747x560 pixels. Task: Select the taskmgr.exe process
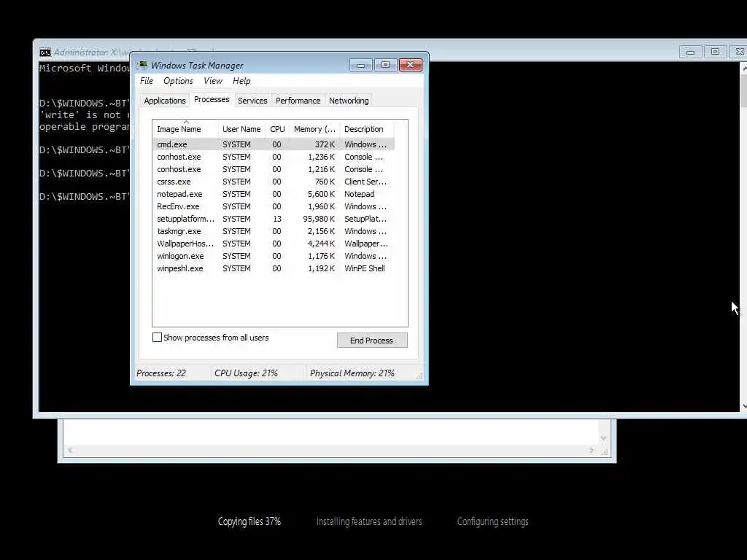[x=274, y=231]
